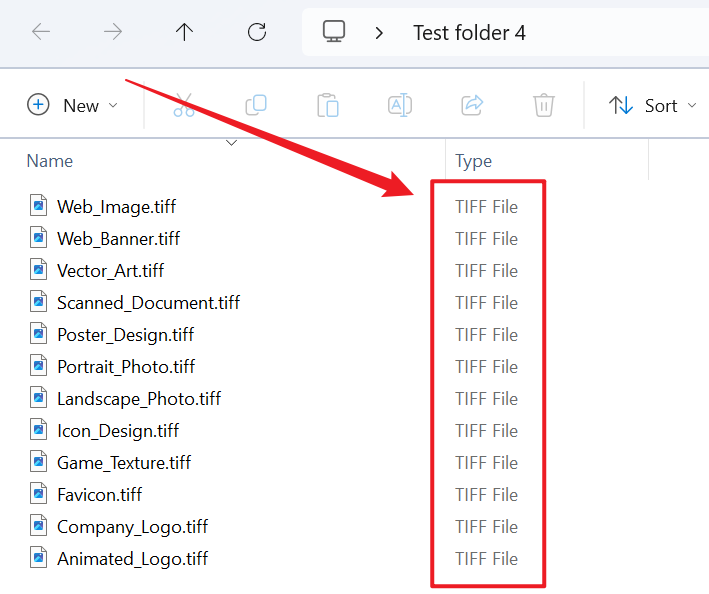Select file Portrait_Photo.tiff
The height and width of the screenshot is (594, 709).
(126, 367)
